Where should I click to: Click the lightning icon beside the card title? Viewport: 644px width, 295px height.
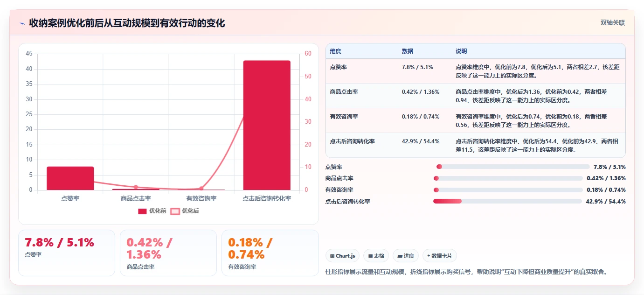pyautogui.click(x=22, y=23)
